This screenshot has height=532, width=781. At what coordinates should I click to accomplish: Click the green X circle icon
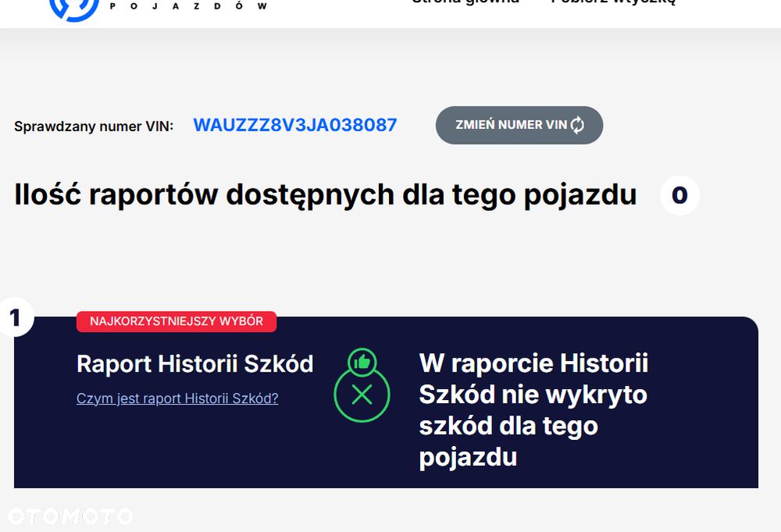click(x=362, y=395)
